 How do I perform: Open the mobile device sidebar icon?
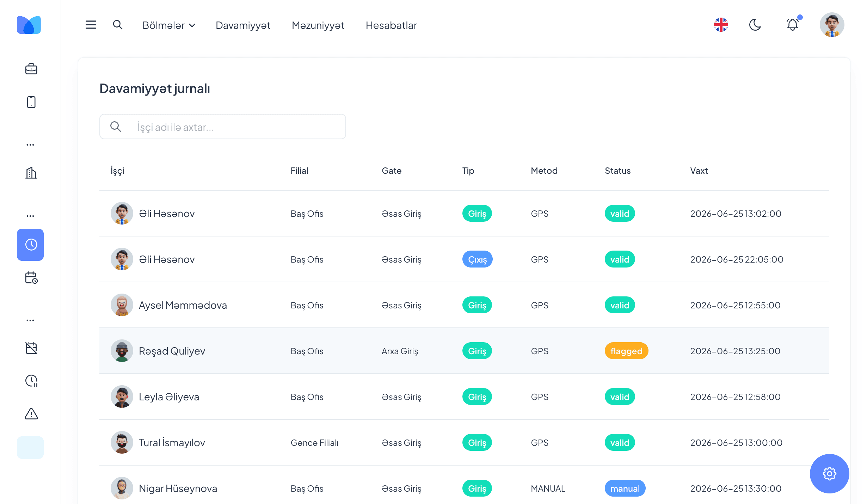pyautogui.click(x=31, y=102)
